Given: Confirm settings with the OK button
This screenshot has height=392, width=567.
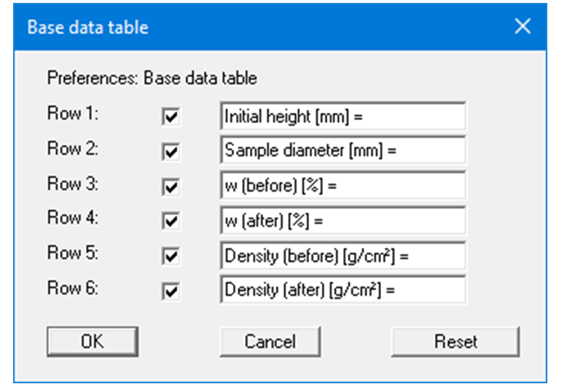Looking at the screenshot, I should tap(93, 342).
